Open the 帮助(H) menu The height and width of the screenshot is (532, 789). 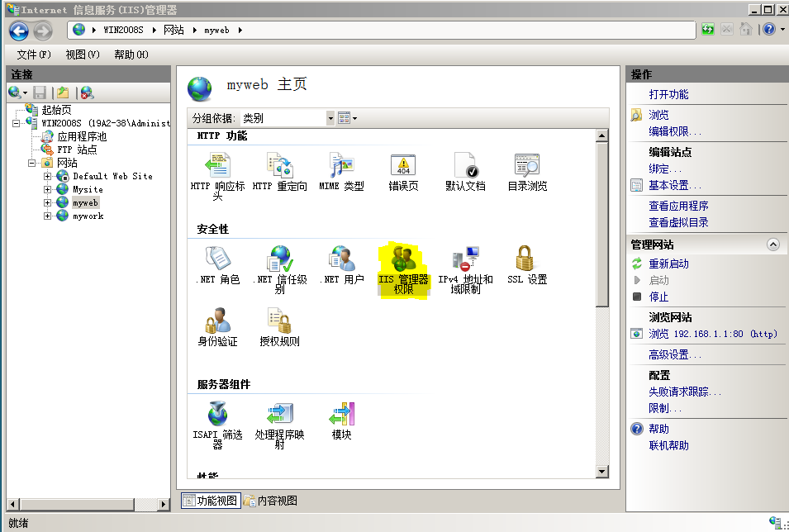click(131, 55)
